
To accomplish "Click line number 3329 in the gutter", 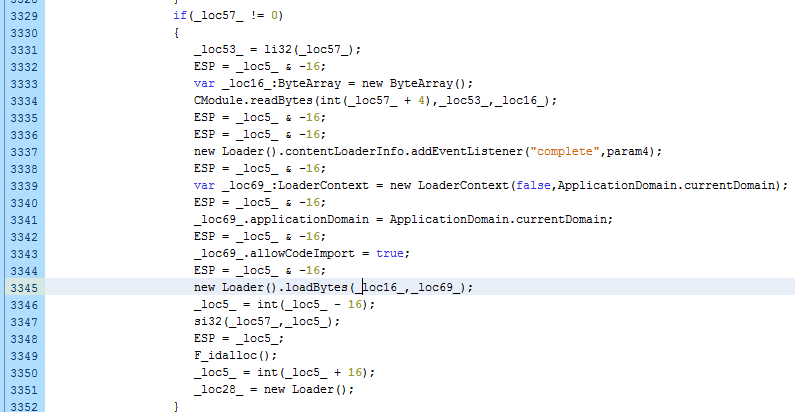I will coord(19,15).
